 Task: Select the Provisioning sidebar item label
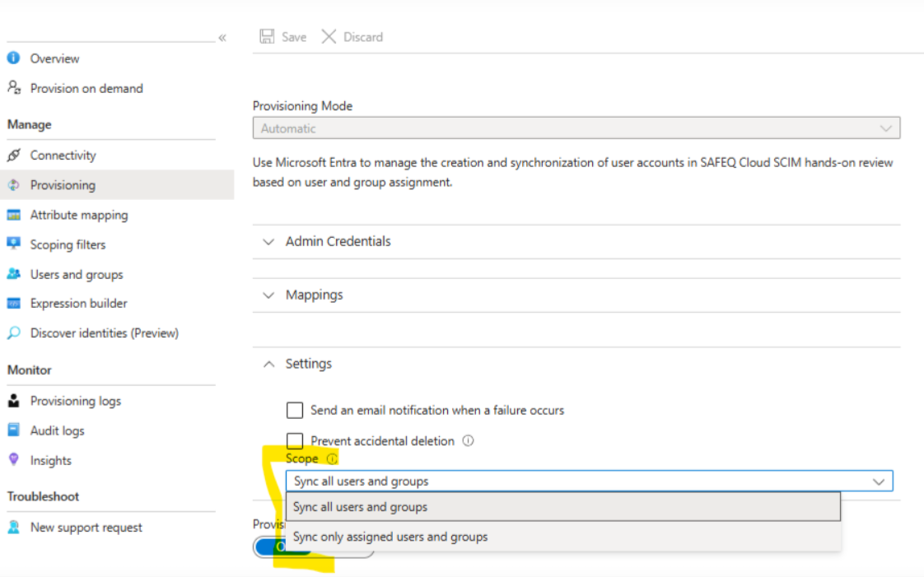pyautogui.click(x=63, y=185)
